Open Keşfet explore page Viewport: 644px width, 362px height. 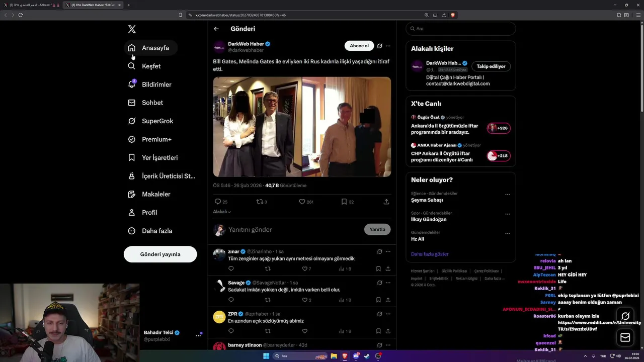pos(144,66)
